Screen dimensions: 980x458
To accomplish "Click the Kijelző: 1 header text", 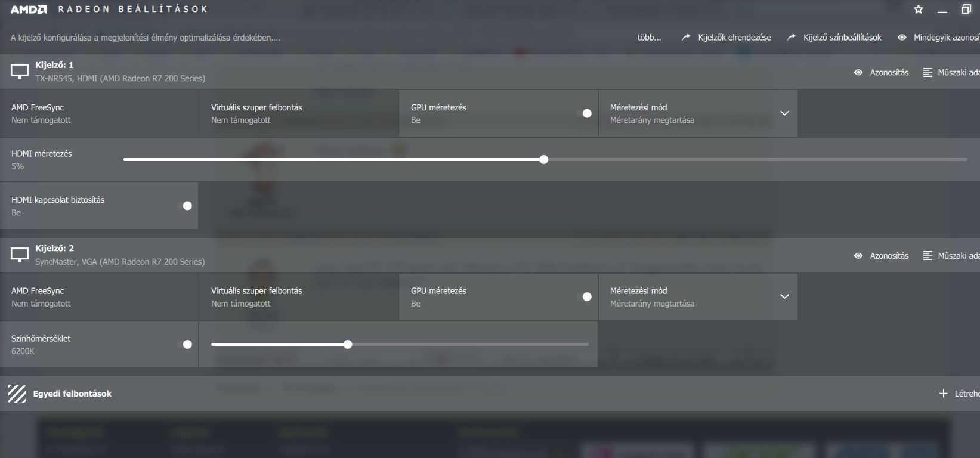I will [54, 64].
